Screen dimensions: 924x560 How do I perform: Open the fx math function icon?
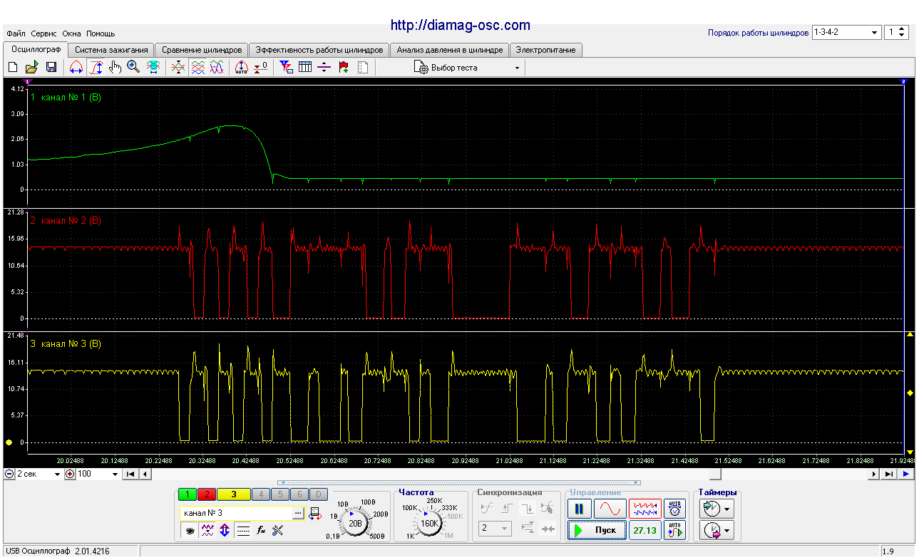point(261,530)
